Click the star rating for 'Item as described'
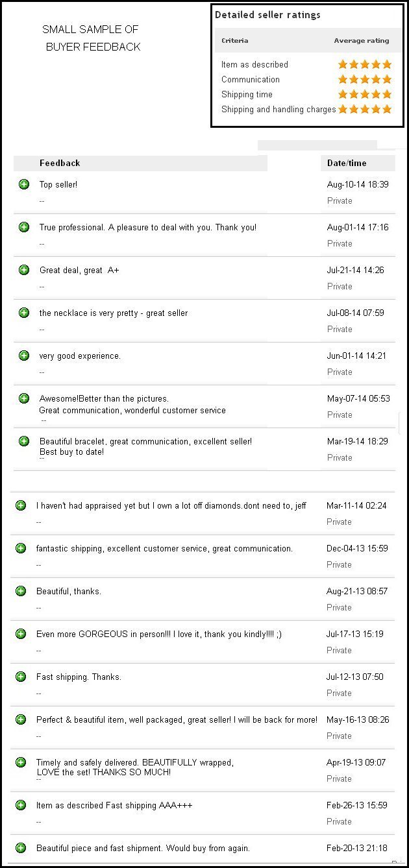Viewport: 409px width, 868px height. click(365, 64)
